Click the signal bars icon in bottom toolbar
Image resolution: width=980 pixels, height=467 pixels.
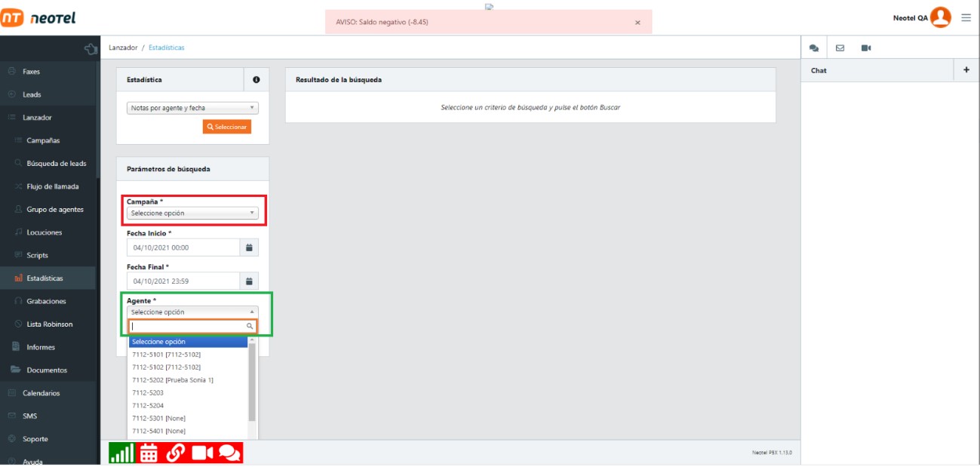tap(121, 453)
